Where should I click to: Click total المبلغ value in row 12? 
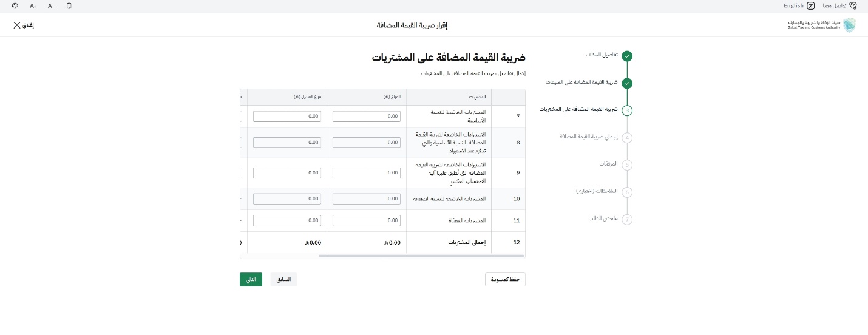392,242
